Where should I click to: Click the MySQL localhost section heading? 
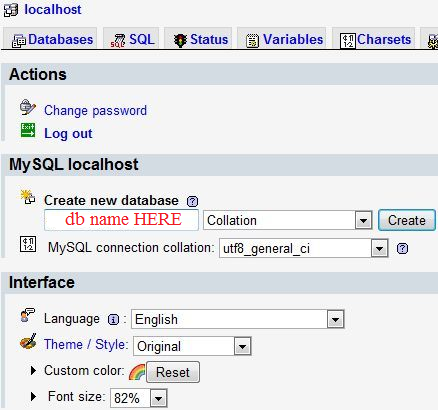(x=74, y=164)
